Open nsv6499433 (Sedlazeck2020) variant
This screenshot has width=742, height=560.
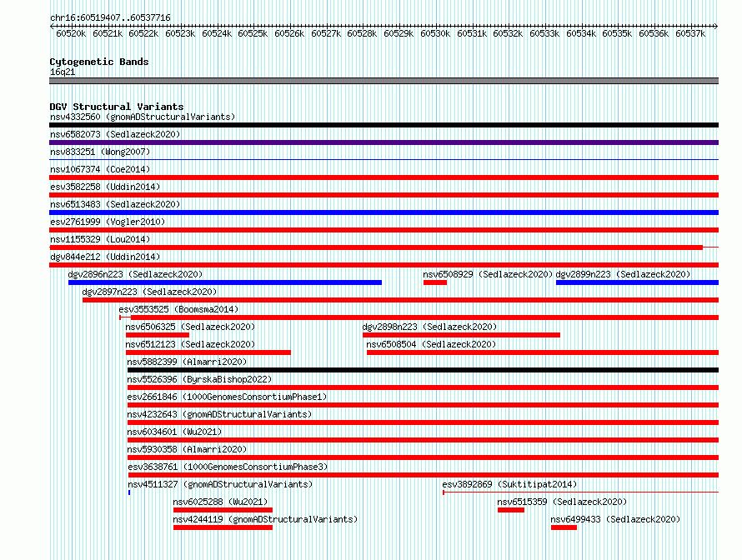[615, 519]
